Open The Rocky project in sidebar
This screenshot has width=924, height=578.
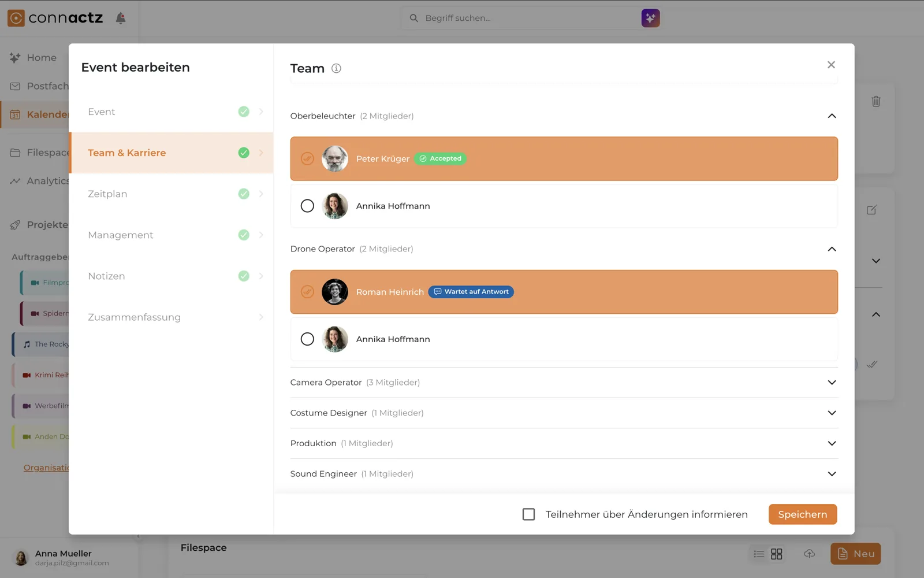[x=40, y=344]
